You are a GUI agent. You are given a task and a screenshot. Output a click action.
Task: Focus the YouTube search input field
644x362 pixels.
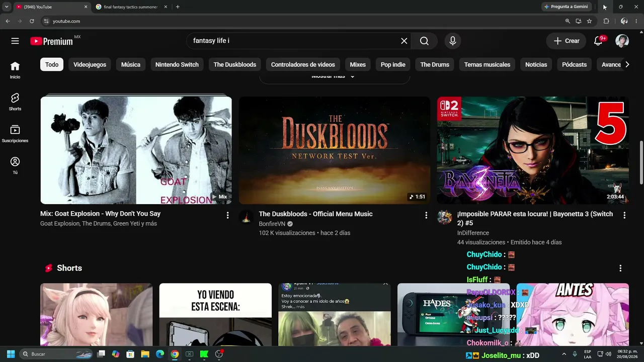(x=294, y=41)
